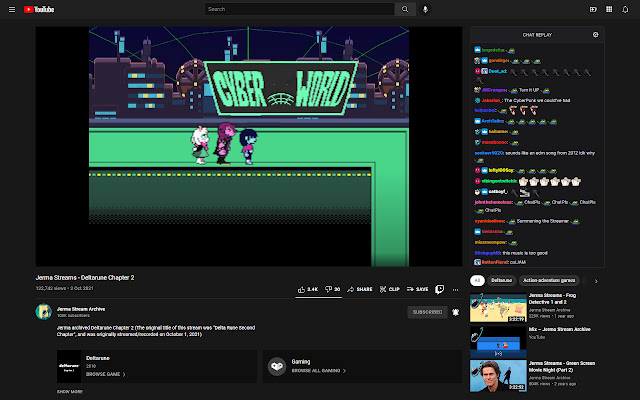Select Action-adventure games filter chip

click(x=549, y=280)
